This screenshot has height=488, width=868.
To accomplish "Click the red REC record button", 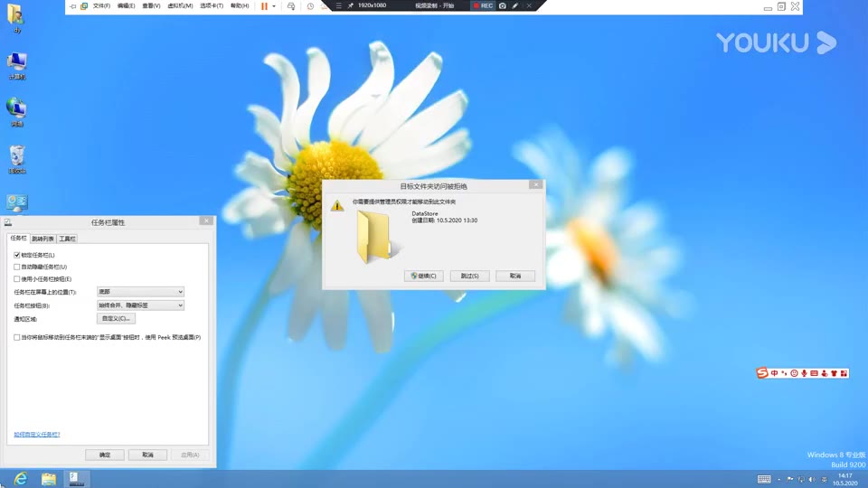I will [x=483, y=5].
